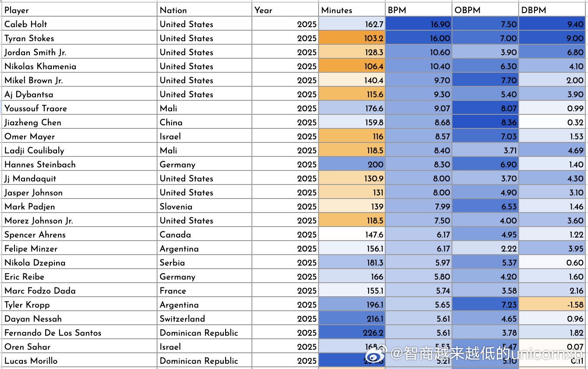
Task: Select the Hannes Steinbach name cell
Action: coord(79,164)
